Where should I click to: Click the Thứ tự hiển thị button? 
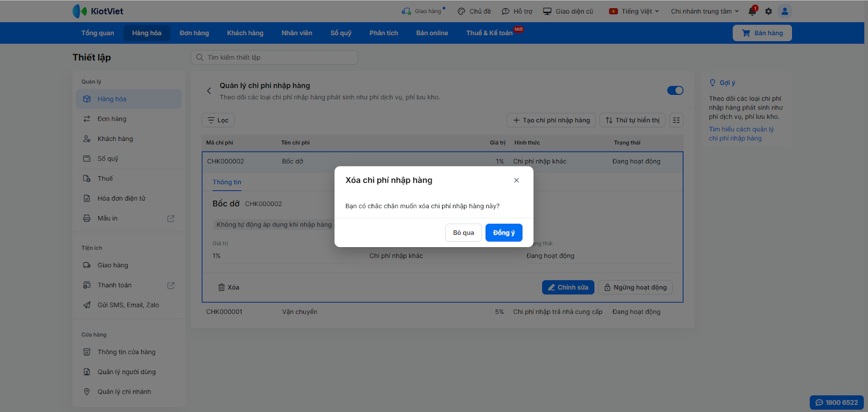point(633,120)
